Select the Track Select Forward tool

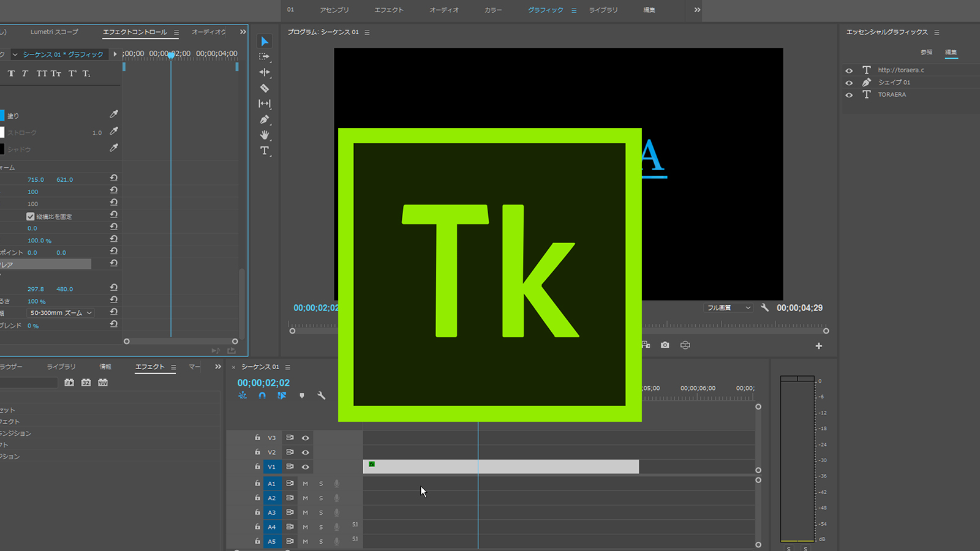pyautogui.click(x=265, y=56)
